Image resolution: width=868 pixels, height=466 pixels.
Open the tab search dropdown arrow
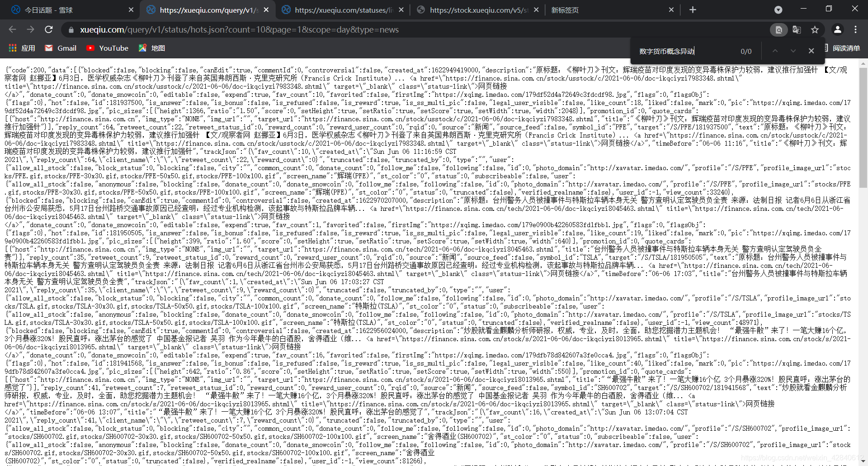tap(778, 10)
